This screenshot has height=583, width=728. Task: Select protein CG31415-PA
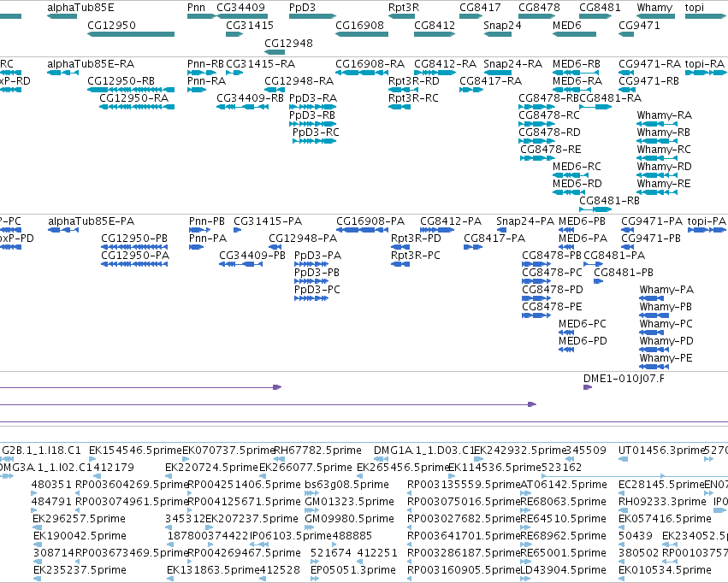268,221
